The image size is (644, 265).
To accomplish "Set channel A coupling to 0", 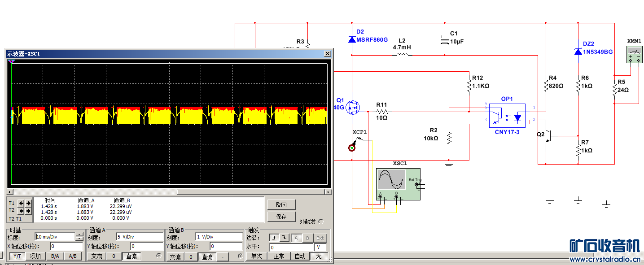I will pos(114,256).
